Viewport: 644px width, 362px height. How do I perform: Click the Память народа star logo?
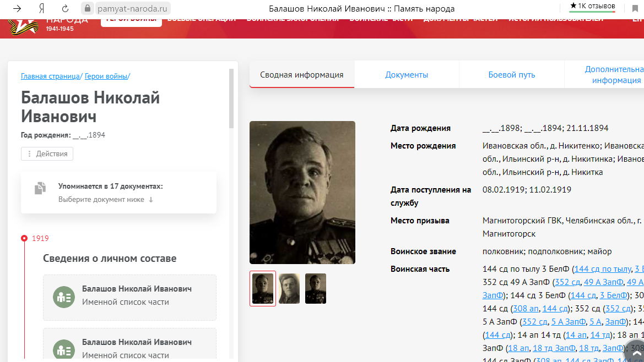pos(22,25)
